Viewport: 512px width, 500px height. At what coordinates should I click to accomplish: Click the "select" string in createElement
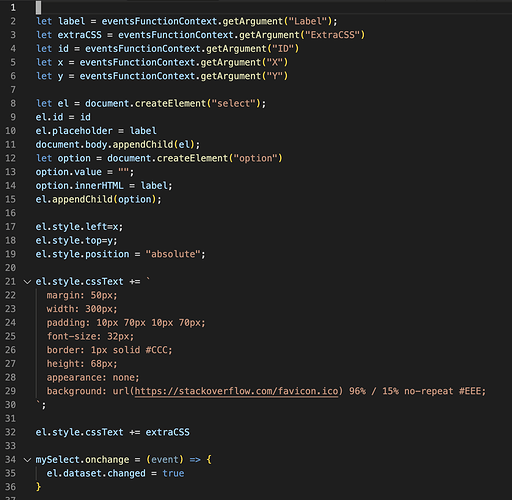click(234, 103)
